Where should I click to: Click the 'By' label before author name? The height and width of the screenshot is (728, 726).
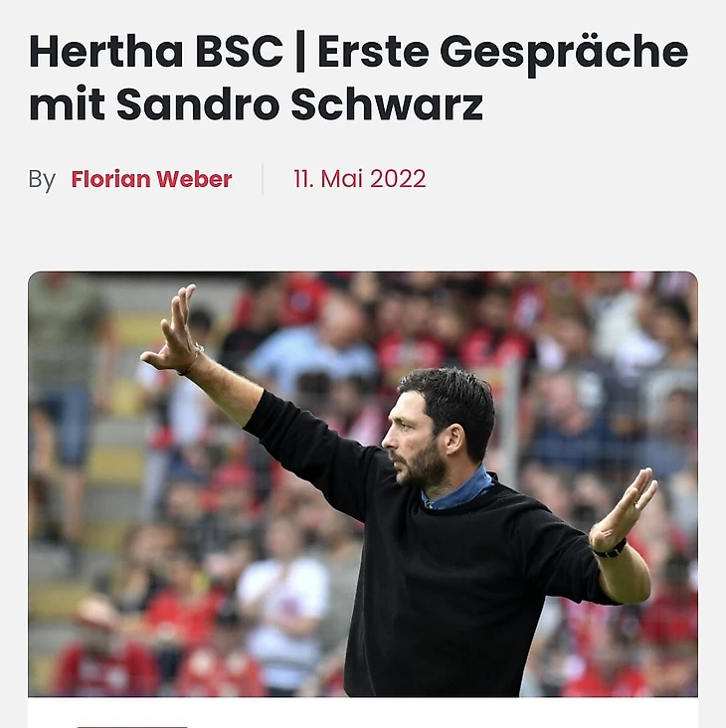click(x=42, y=179)
